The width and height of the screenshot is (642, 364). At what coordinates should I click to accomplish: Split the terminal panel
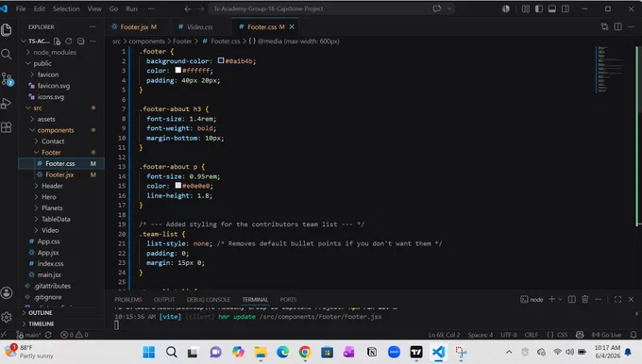[572, 299]
